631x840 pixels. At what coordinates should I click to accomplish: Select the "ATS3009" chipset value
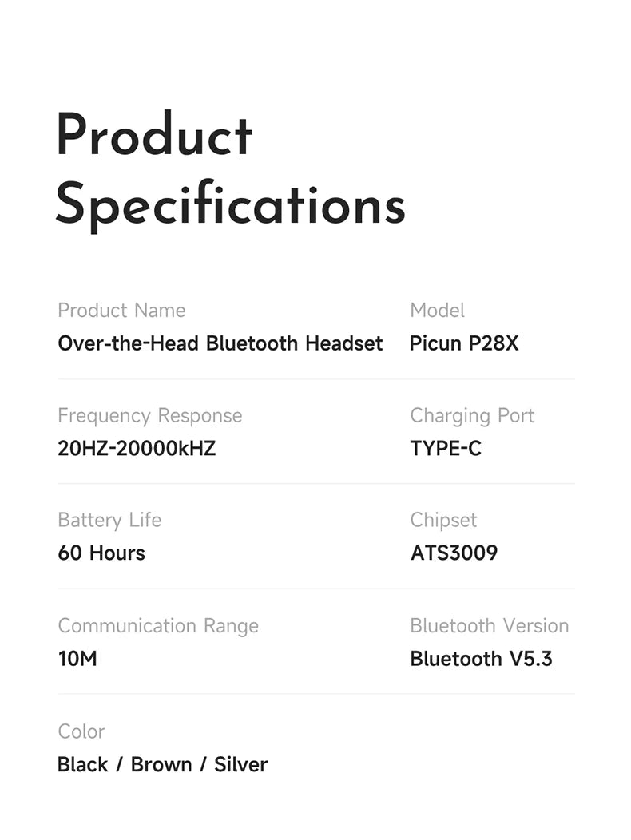[x=454, y=553]
